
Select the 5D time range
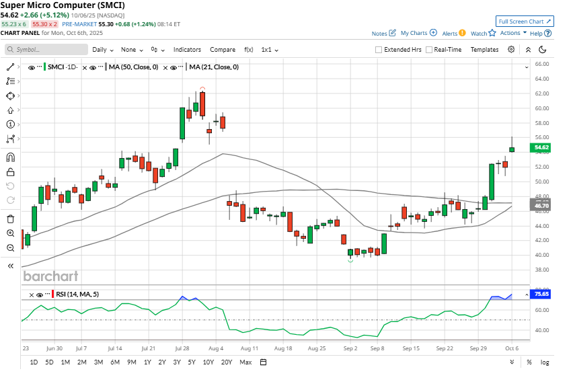point(49,362)
